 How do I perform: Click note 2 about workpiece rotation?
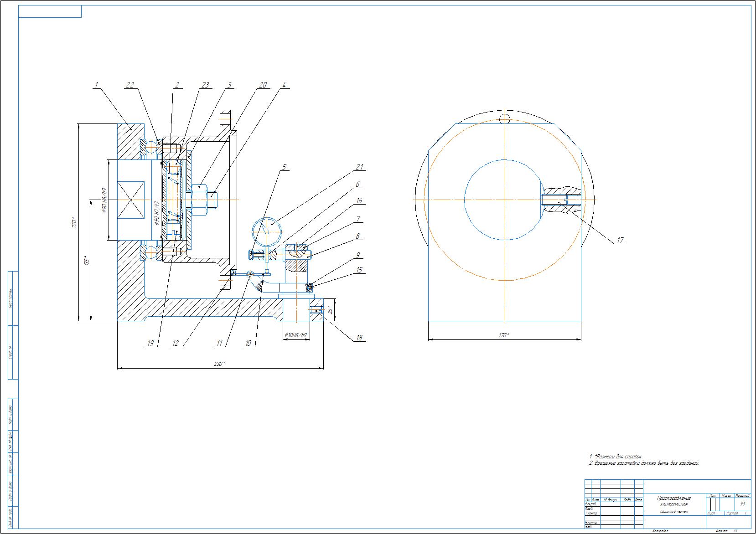tap(645, 463)
